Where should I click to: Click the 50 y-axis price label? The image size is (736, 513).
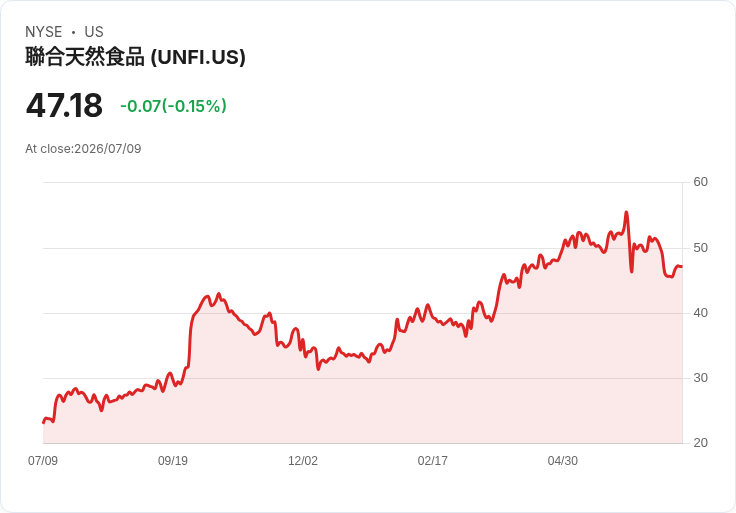tap(700, 248)
